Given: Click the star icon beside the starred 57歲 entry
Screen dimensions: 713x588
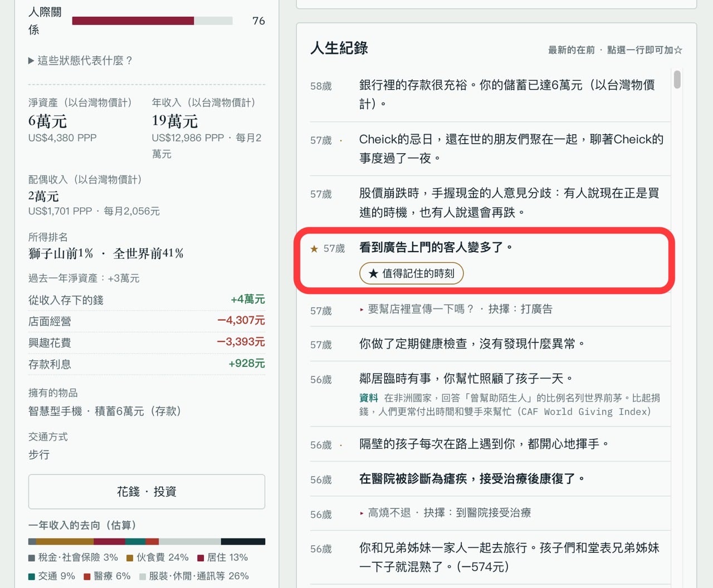Looking at the screenshot, I should point(314,248).
